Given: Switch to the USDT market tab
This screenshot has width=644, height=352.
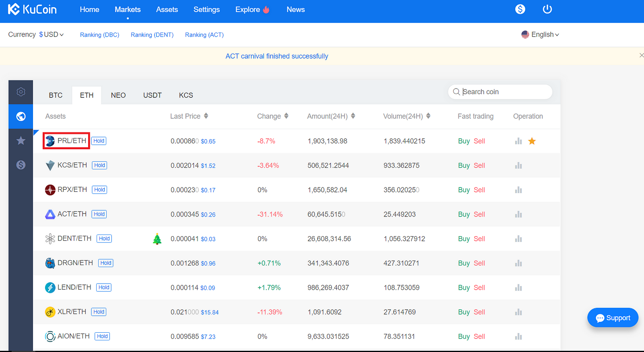Looking at the screenshot, I should (x=153, y=95).
